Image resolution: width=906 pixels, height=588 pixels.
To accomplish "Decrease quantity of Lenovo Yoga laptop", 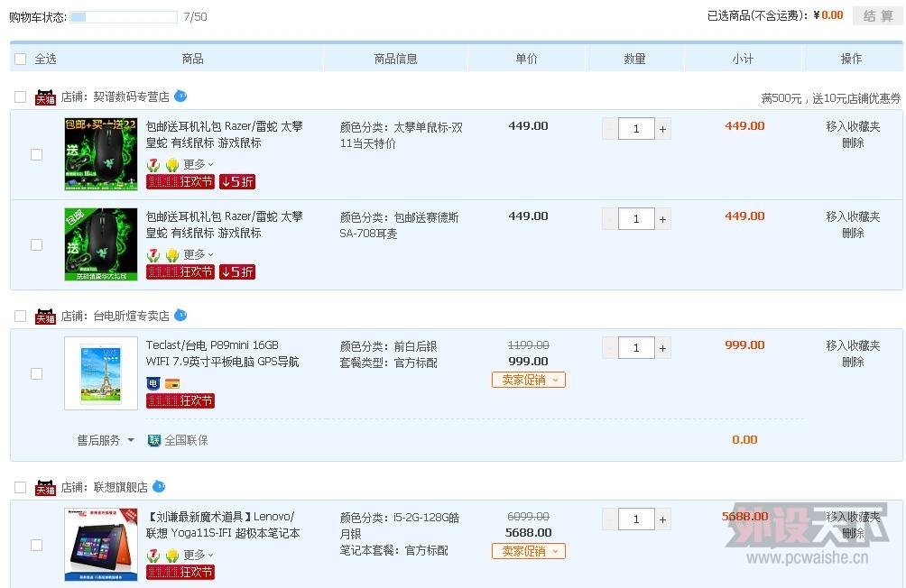I will (x=610, y=519).
